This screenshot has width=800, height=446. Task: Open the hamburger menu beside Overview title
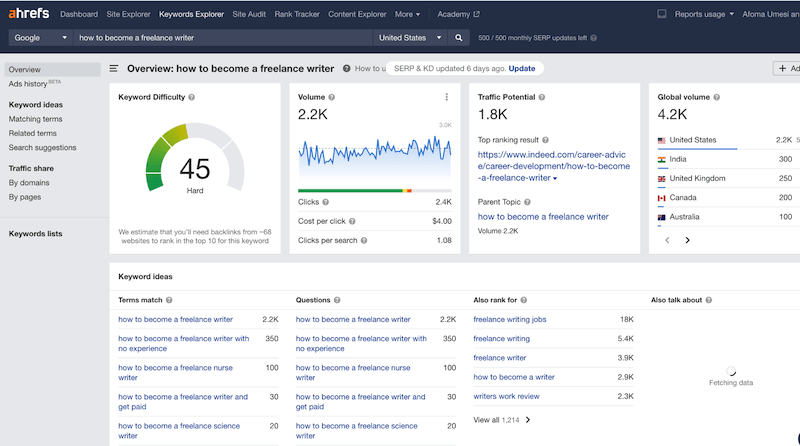coord(114,68)
